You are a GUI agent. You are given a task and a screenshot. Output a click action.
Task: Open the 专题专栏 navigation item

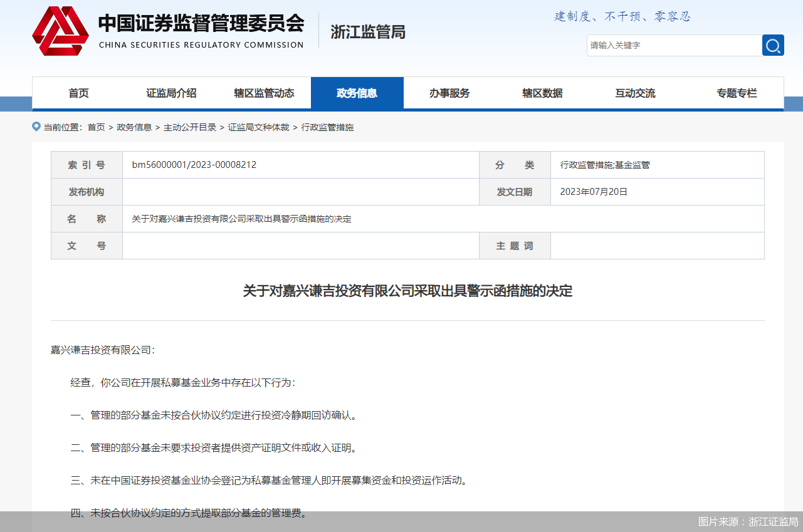[737, 93]
